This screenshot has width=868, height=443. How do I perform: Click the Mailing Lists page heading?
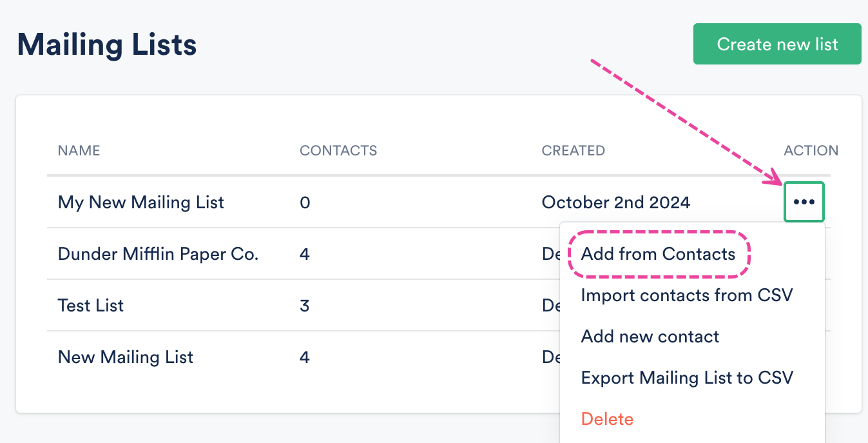point(107,45)
